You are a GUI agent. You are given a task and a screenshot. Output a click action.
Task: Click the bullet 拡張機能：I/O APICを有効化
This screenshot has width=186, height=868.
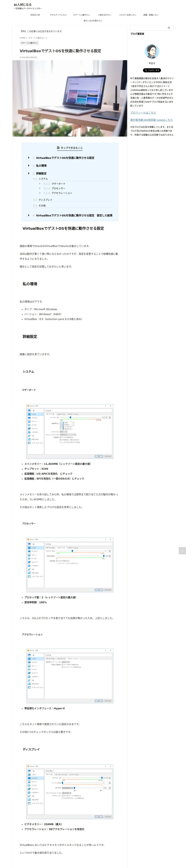point(48,473)
